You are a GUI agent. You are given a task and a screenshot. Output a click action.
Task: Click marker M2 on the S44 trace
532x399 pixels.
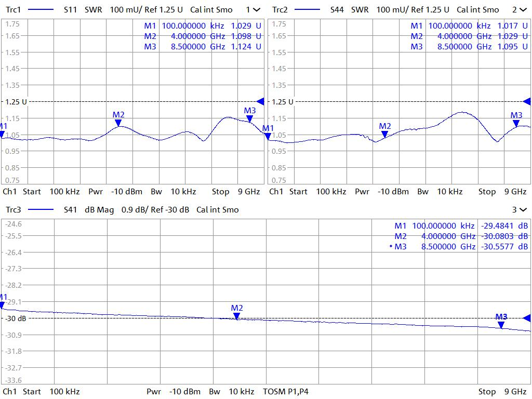(384, 134)
